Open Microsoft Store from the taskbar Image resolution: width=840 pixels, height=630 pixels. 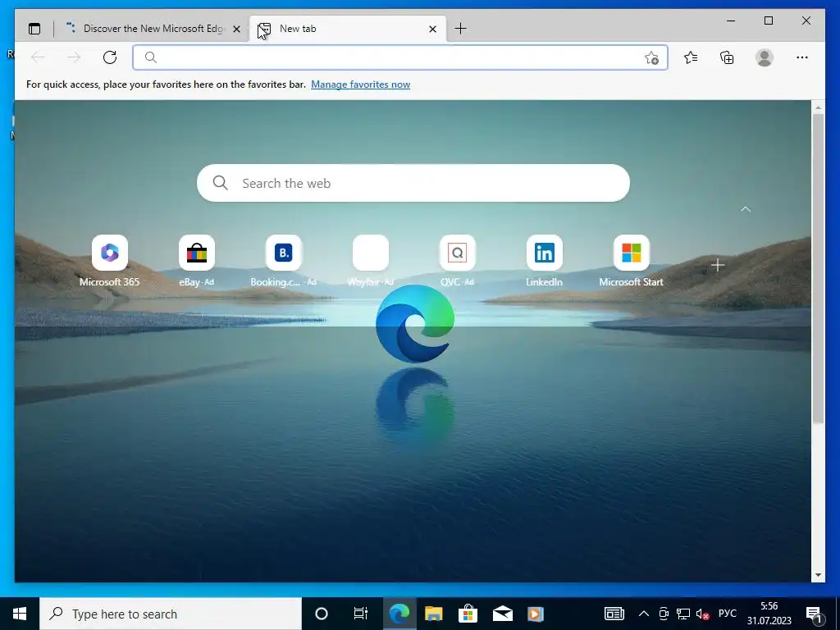pyautogui.click(x=468, y=614)
